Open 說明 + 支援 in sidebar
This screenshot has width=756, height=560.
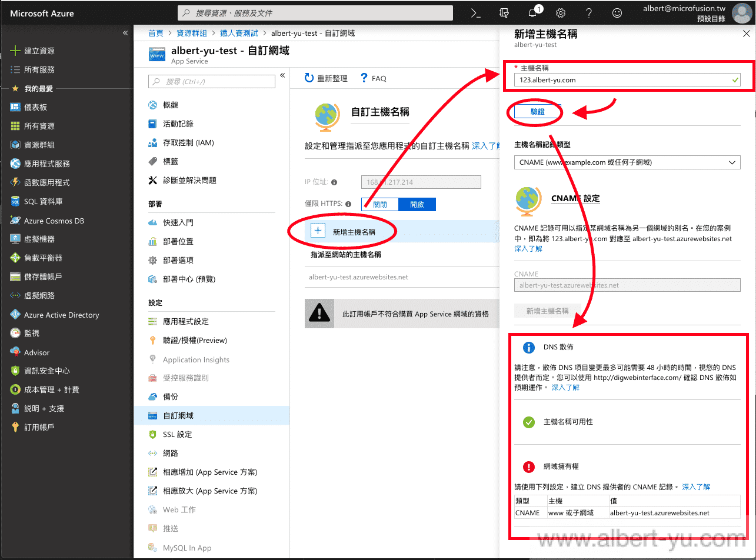point(44,408)
